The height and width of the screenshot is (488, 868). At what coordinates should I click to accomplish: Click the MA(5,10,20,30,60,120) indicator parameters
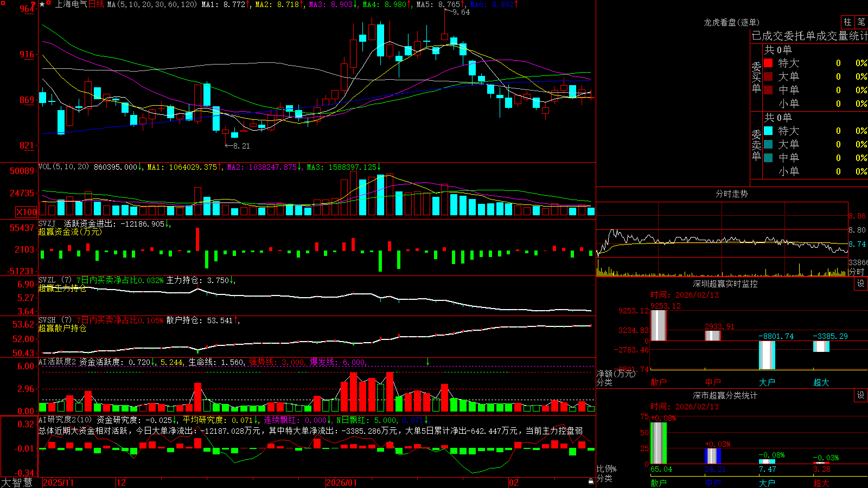tap(152, 4)
